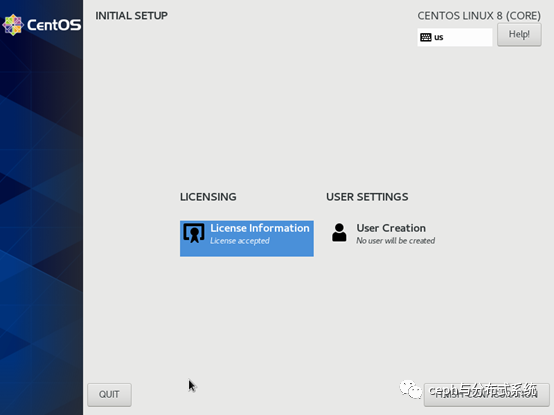The image size is (554, 415).
Task: Click the LICENSING section heading
Action: (208, 197)
